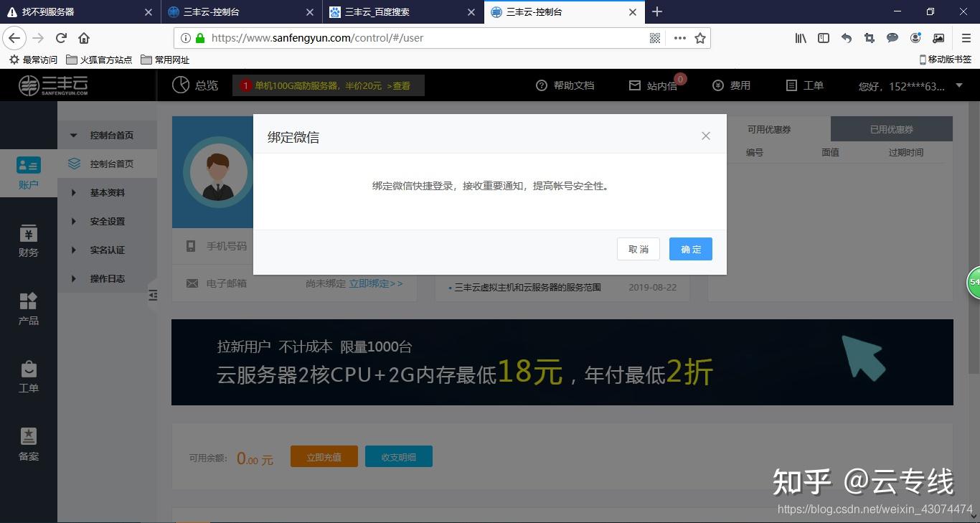Go back with browser back arrow
The width and height of the screenshot is (980, 523).
click(x=14, y=38)
